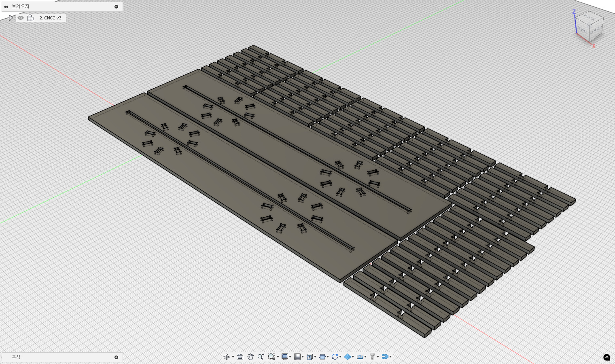Viewport: 615px width, 364px height.
Task: Select the Orbit tool in navigation bar
Action: click(226, 357)
